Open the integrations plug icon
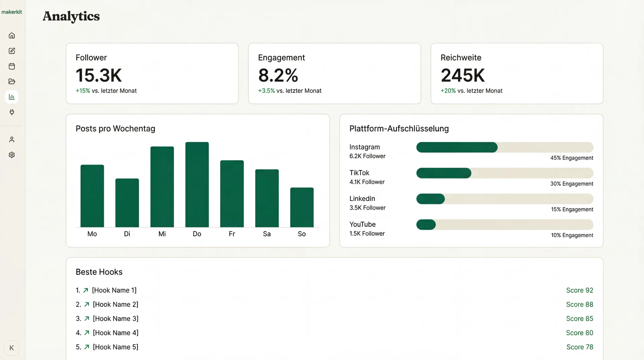644x360 pixels. 12,112
